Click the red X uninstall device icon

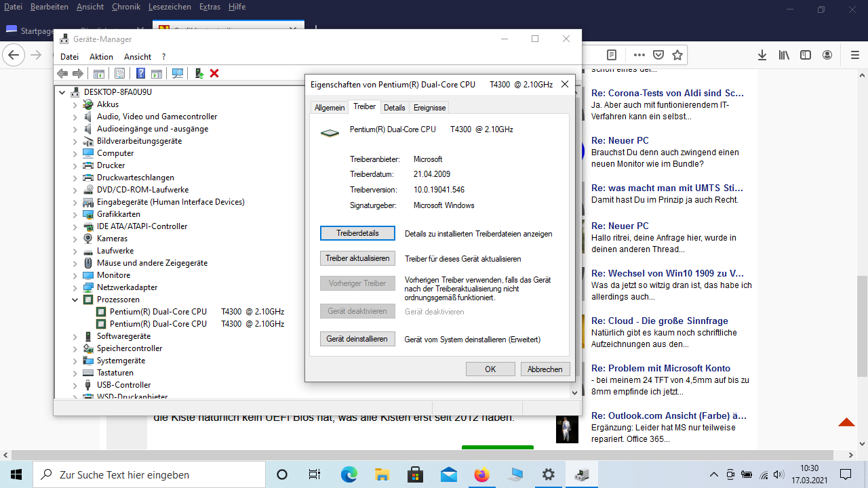pos(214,73)
